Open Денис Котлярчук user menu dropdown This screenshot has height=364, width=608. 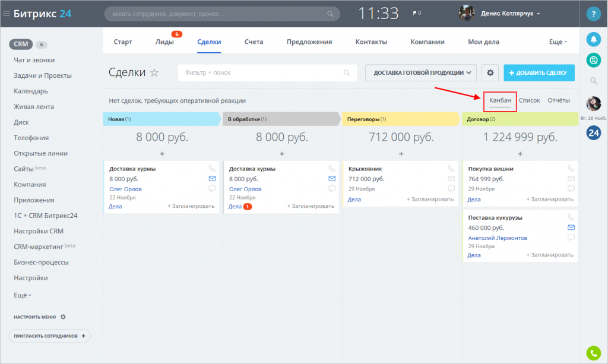coord(510,14)
